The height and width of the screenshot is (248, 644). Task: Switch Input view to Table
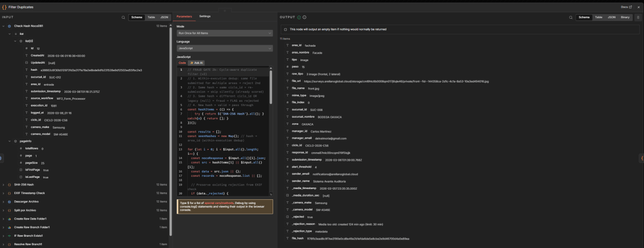151,18
